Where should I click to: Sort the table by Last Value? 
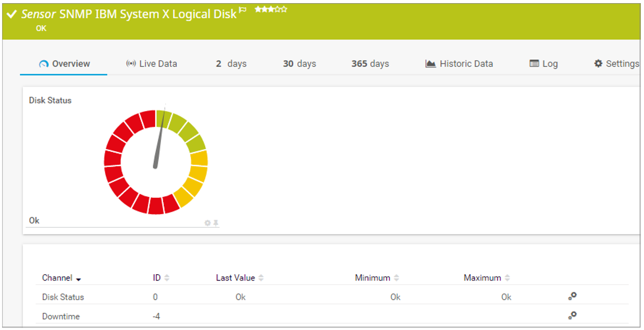(x=236, y=277)
